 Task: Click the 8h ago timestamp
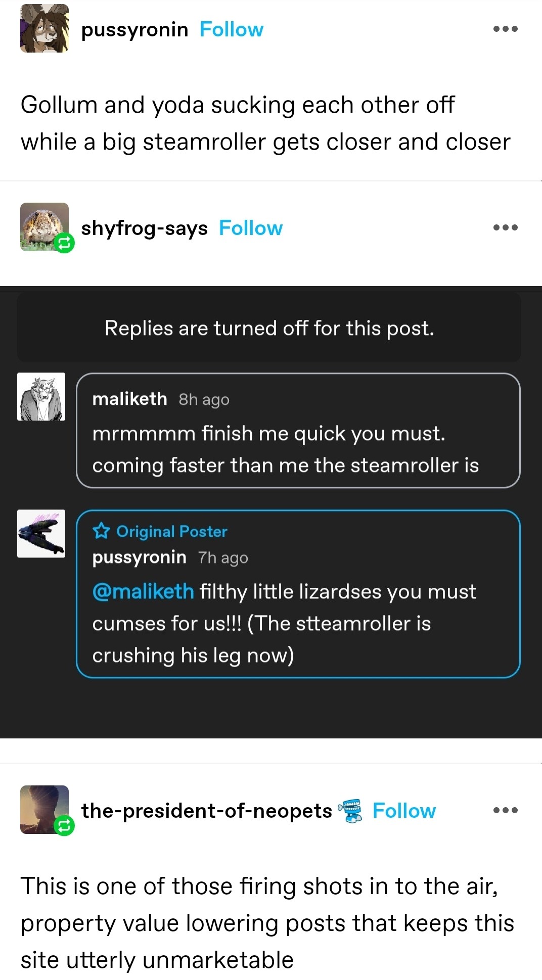[204, 400]
